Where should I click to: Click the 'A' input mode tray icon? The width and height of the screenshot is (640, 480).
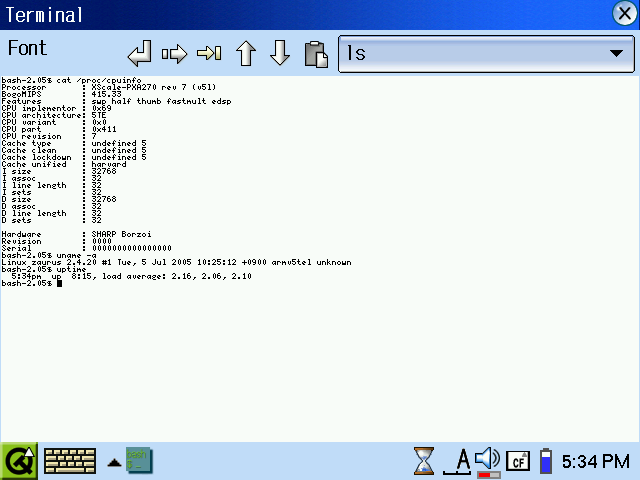click(x=458, y=462)
